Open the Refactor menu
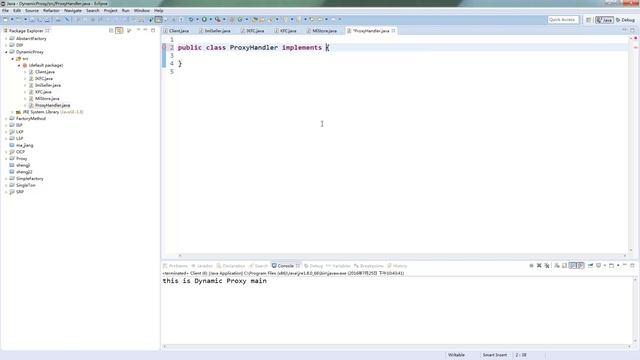Screen dimensions: 640x360 [x=51, y=11]
